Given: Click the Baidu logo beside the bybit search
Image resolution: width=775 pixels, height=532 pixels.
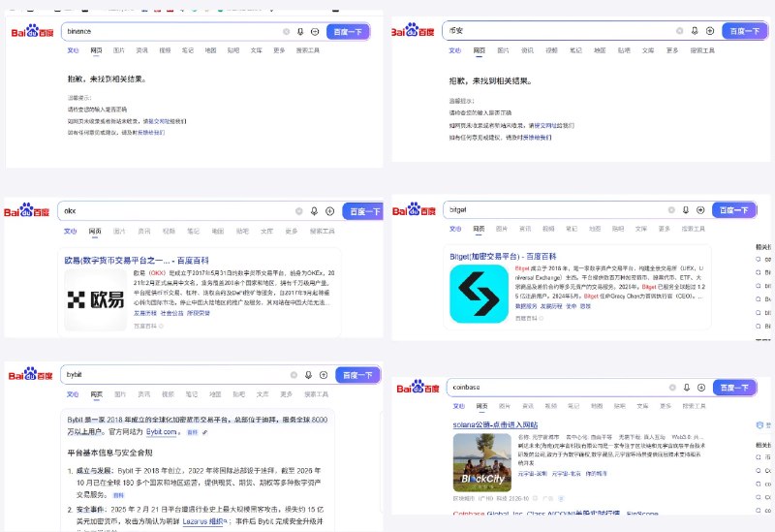Looking at the screenshot, I should pos(31,374).
